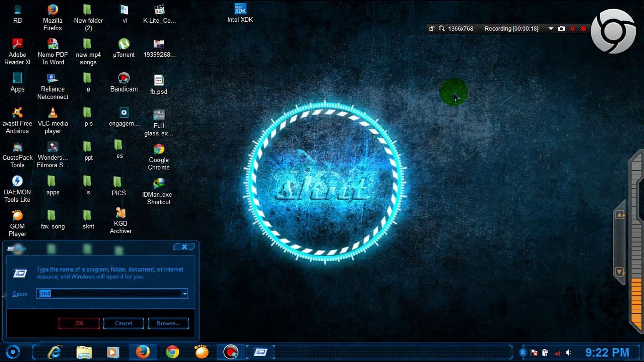The width and height of the screenshot is (644, 362).
Task: Open the Start orb on the taskbar
Action: click(x=13, y=352)
